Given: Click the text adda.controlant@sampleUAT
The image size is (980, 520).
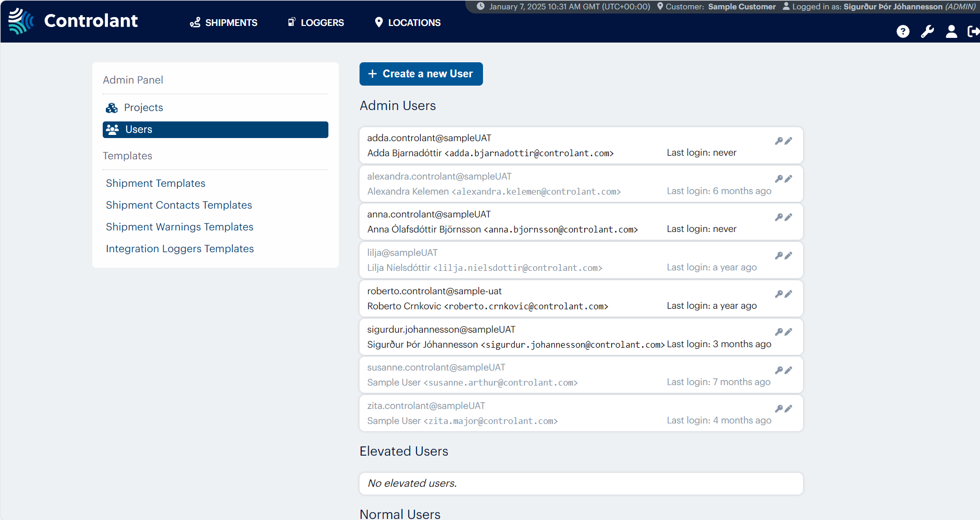Looking at the screenshot, I should (429, 138).
